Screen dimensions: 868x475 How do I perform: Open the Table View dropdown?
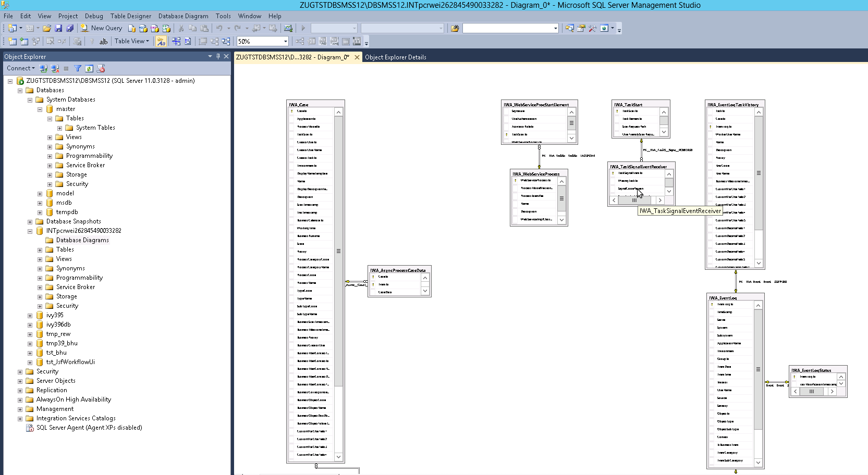[132, 41]
